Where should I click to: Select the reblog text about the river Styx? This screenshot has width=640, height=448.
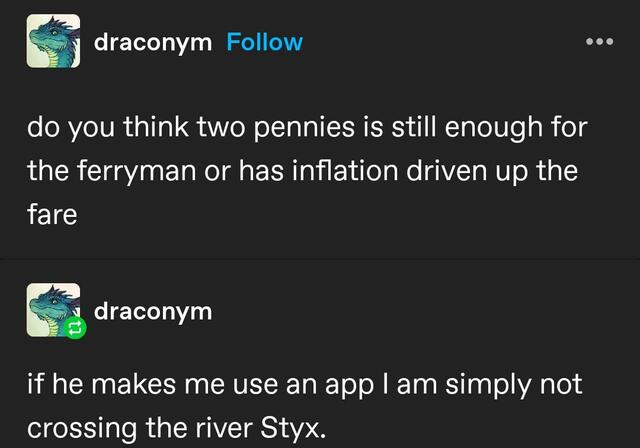(x=300, y=406)
